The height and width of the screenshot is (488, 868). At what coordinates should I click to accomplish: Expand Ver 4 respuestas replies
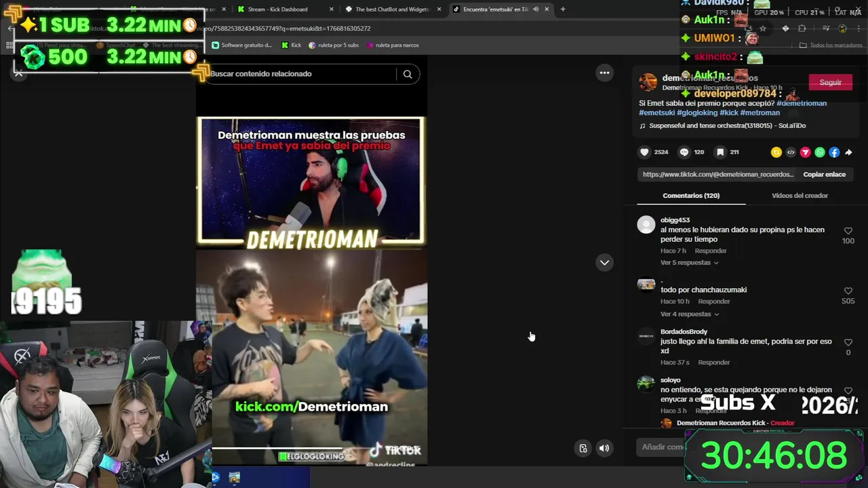[689, 314]
